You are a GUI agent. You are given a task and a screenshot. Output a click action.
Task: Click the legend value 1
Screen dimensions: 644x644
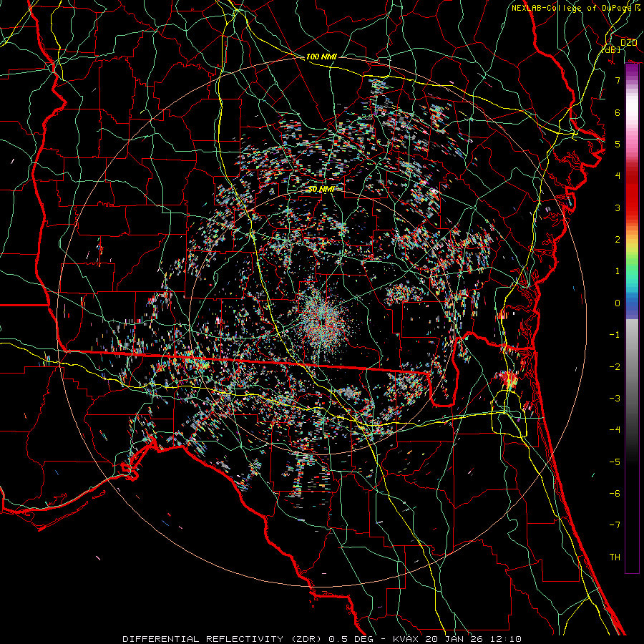coord(618,270)
